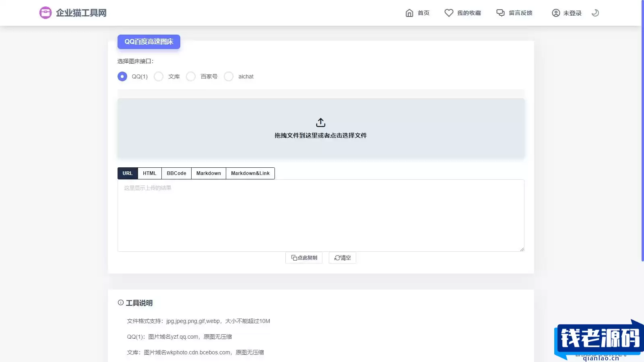
Task: Open the 企业猫工具网 site title link
Action: click(81, 13)
